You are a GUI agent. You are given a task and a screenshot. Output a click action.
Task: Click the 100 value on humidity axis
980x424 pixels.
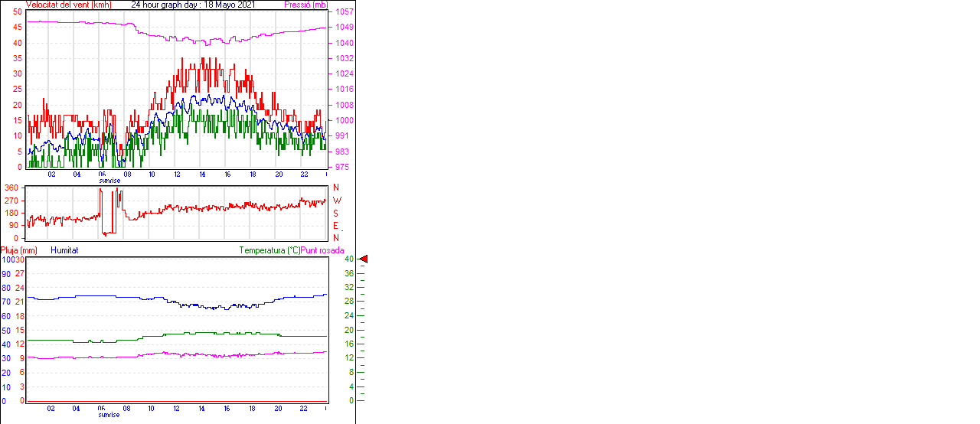coord(8,259)
